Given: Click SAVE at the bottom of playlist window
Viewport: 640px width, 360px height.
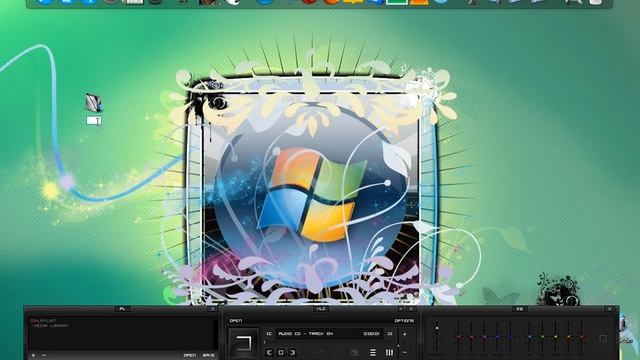Looking at the screenshot, I should [x=209, y=356].
